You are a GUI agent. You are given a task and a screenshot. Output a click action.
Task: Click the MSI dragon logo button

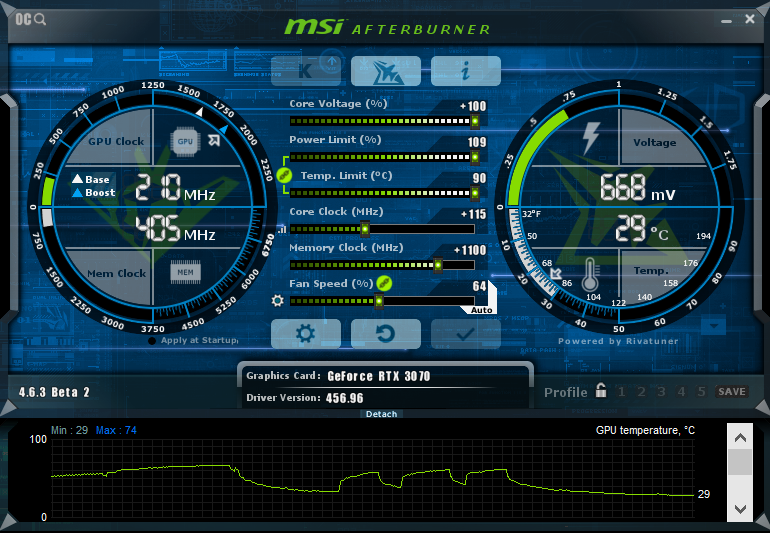385,71
